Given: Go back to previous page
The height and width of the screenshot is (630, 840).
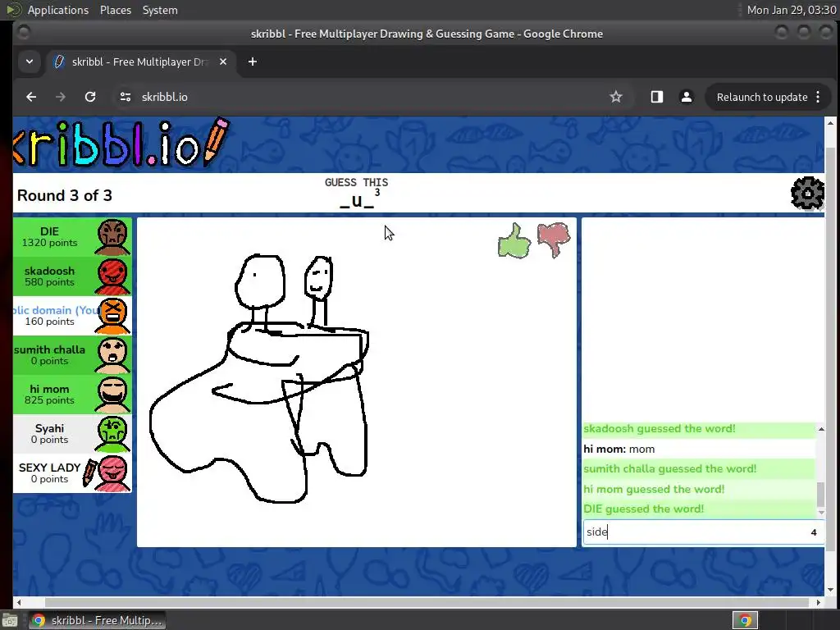Looking at the screenshot, I should point(31,97).
